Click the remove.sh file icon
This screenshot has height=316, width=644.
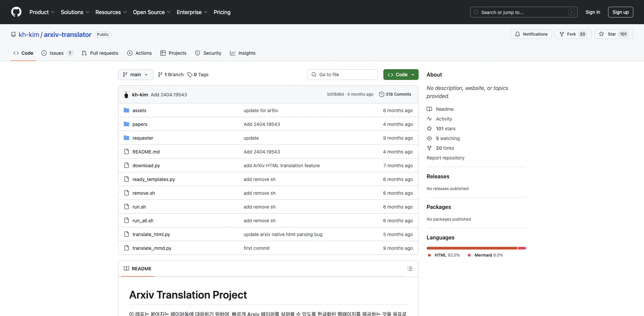tap(126, 193)
